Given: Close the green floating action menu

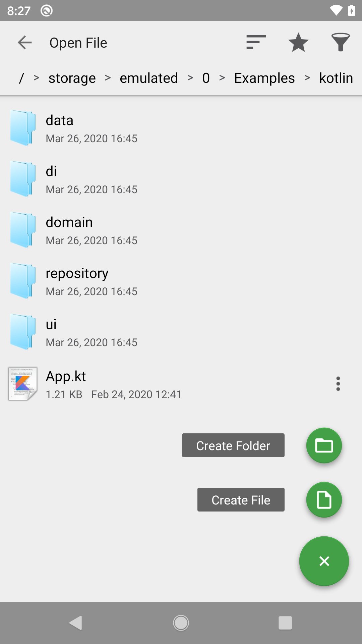Looking at the screenshot, I should coord(324,561).
